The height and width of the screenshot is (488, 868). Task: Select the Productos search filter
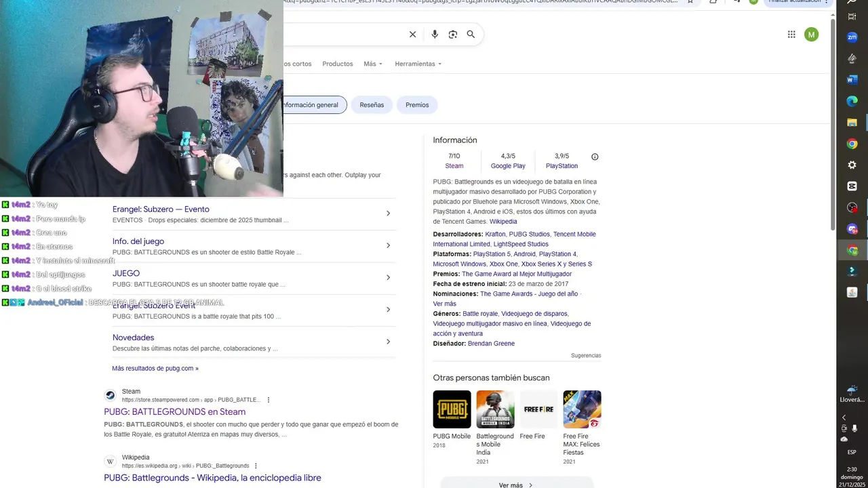pos(338,64)
